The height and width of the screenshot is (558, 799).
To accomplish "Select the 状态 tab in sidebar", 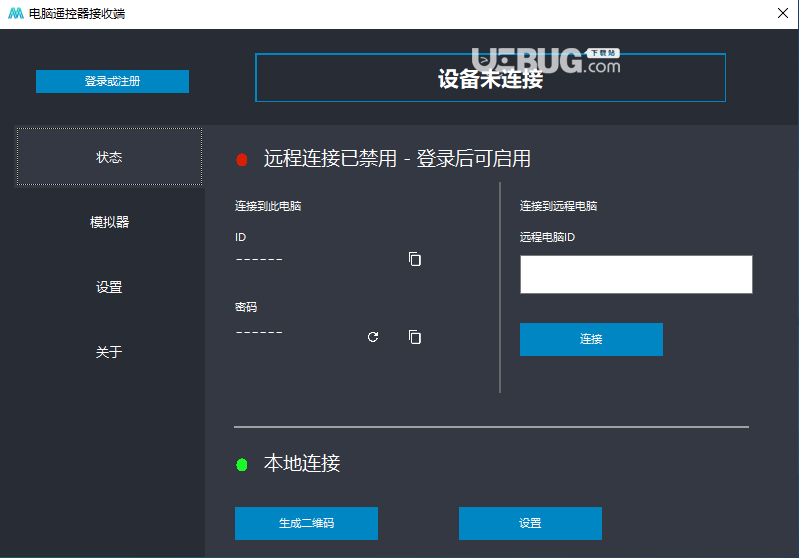I will [x=109, y=157].
